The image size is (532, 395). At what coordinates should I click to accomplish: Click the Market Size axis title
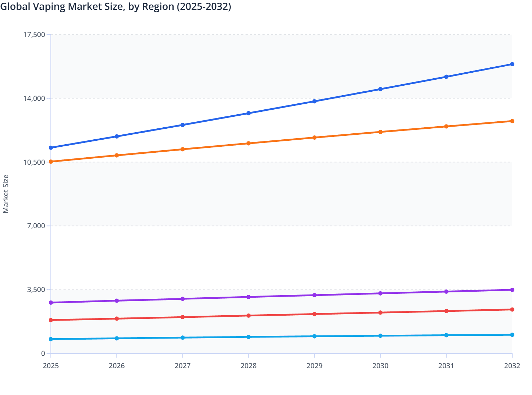6,192
